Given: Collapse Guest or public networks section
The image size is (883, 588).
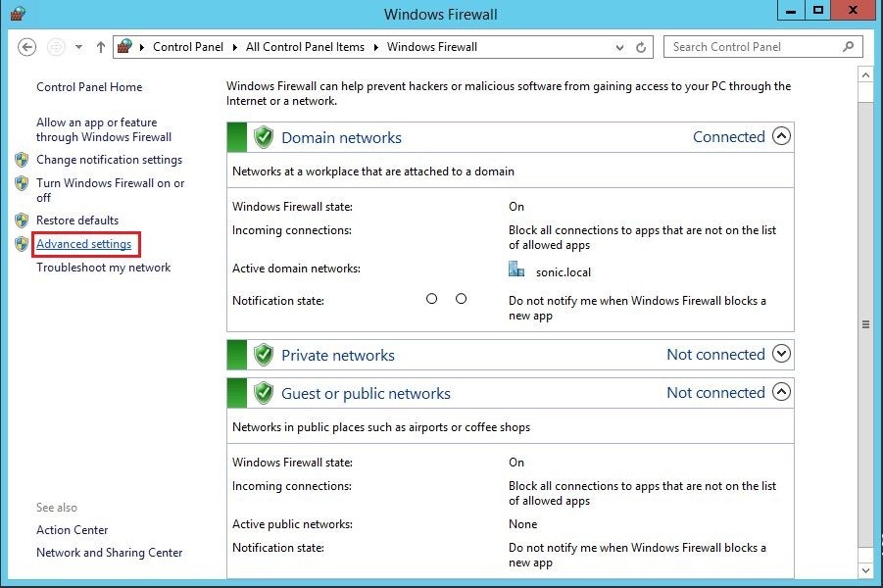Looking at the screenshot, I should [781, 391].
